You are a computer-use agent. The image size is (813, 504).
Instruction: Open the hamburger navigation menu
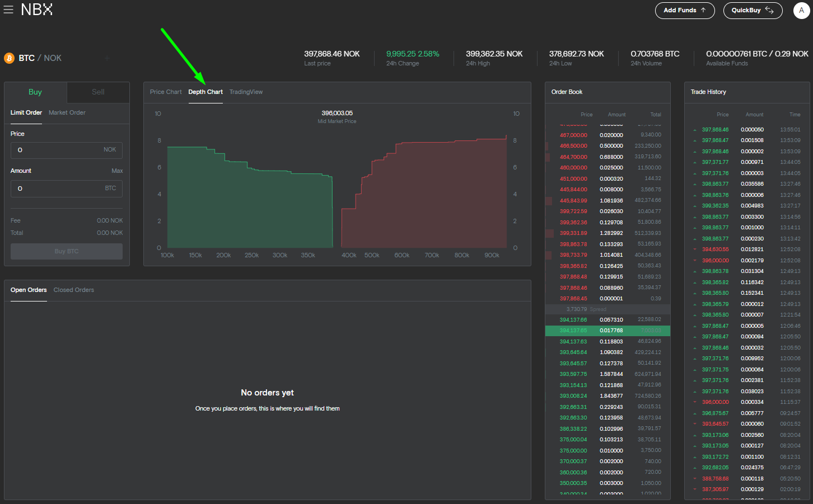click(x=8, y=10)
